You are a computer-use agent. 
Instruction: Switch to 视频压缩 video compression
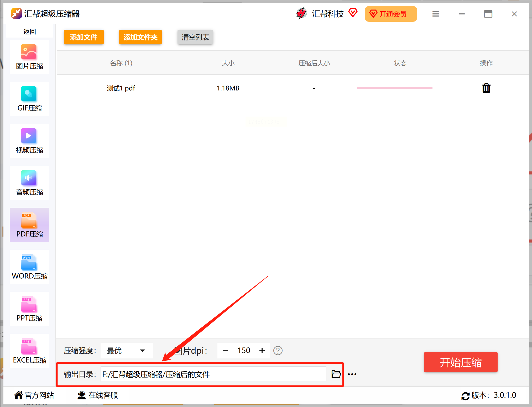(29, 141)
